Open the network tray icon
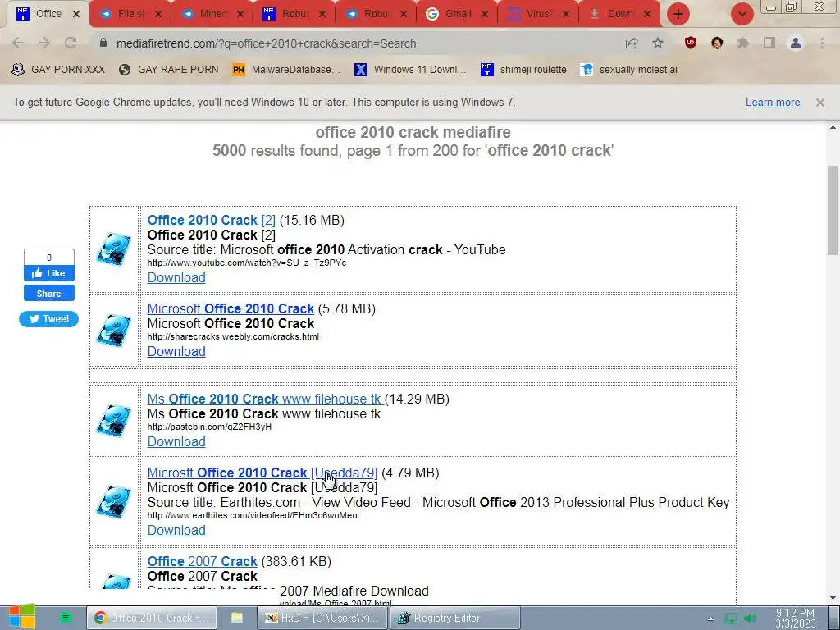Viewport: 840px width, 630px height. (731, 619)
